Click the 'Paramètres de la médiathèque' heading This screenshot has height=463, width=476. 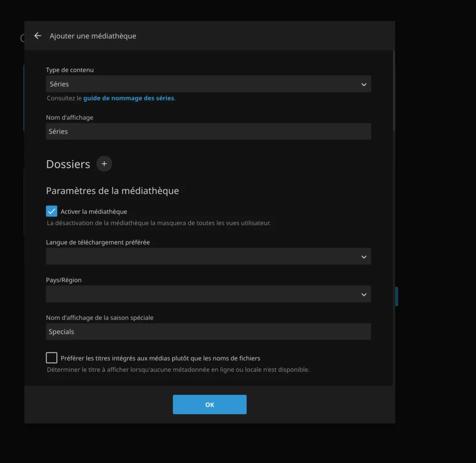(112, 191)
